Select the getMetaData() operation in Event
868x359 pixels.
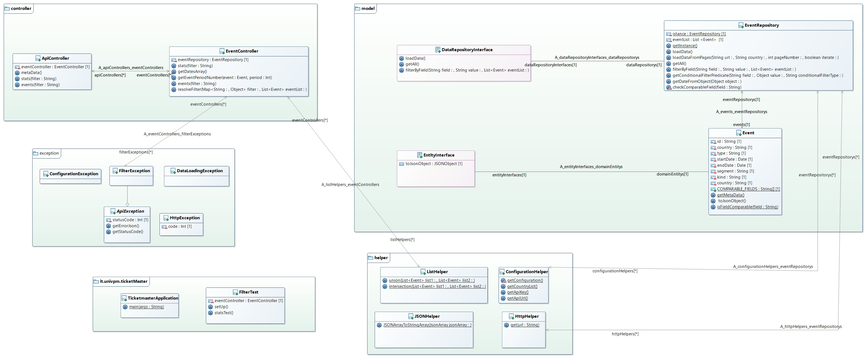pos(731,195)
